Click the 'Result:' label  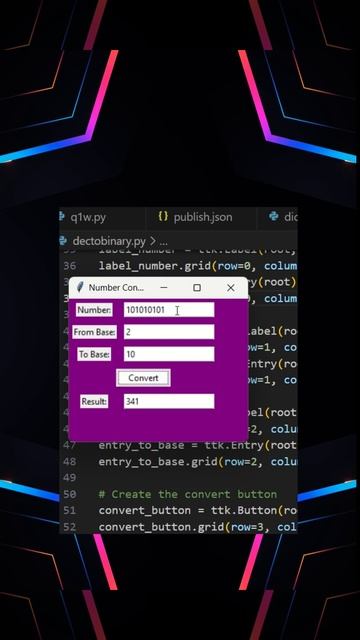(94, 402)
